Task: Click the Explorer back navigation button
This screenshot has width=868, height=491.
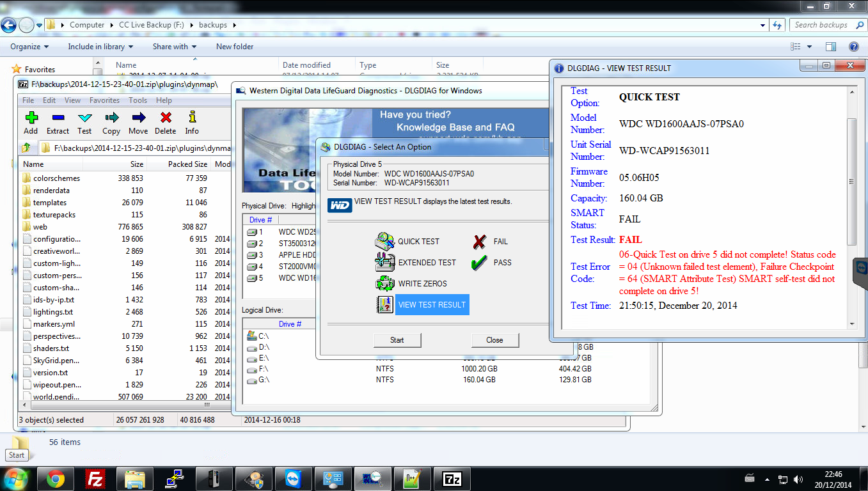Action: (8, 25)
